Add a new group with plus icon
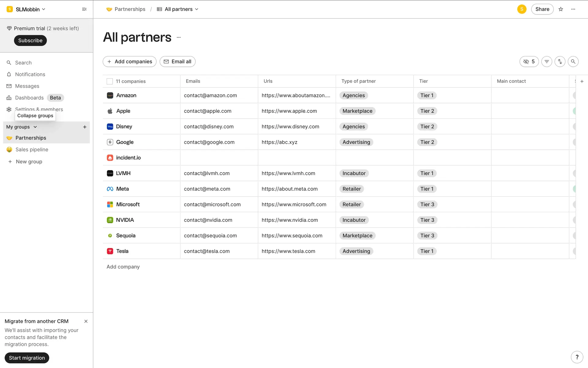This screenshot has height=368, width=588. pyautogui.click(x=85, y=127)
